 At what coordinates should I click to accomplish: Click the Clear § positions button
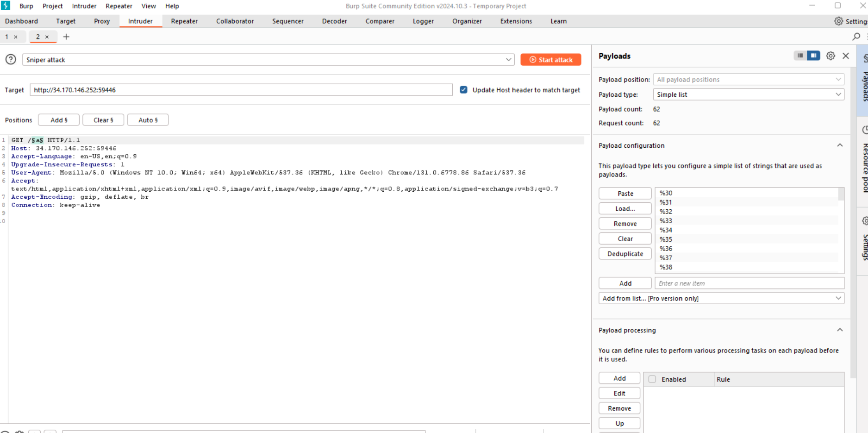tap(103, 120)
